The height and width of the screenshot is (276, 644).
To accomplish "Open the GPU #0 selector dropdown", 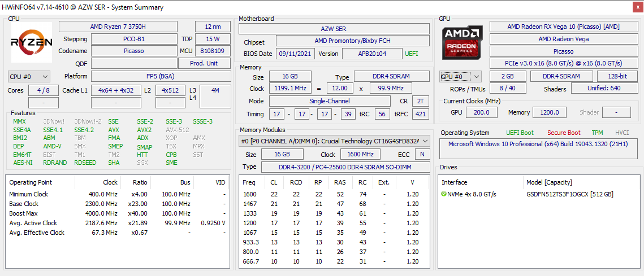I will tap(461, 76).
